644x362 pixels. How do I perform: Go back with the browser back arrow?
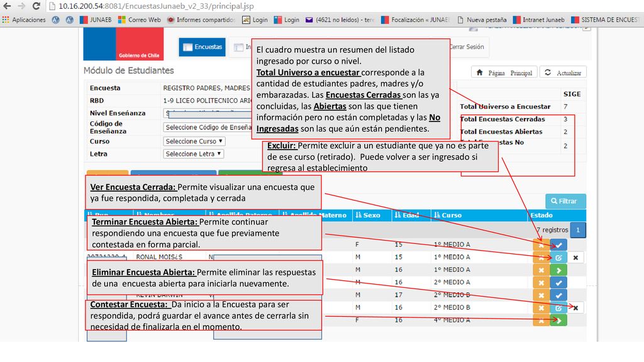tap(7, 6)
